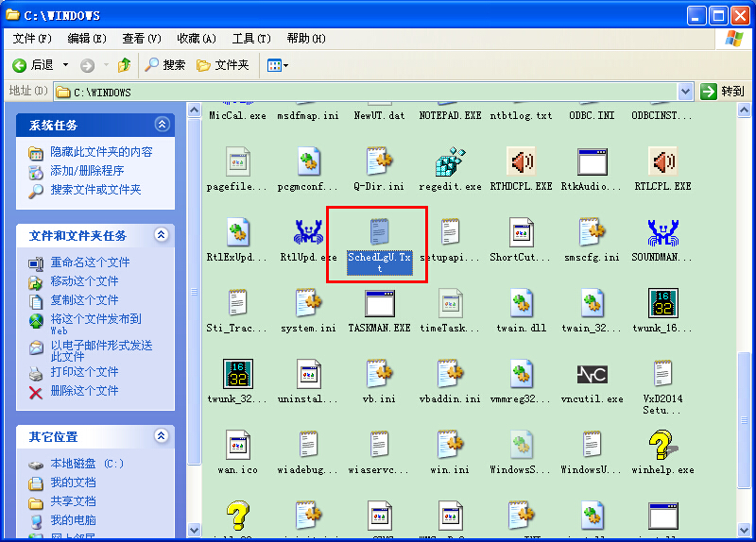Open the Views dropdown in toolbar
This screenshot has width=756, height=542.
278,65
